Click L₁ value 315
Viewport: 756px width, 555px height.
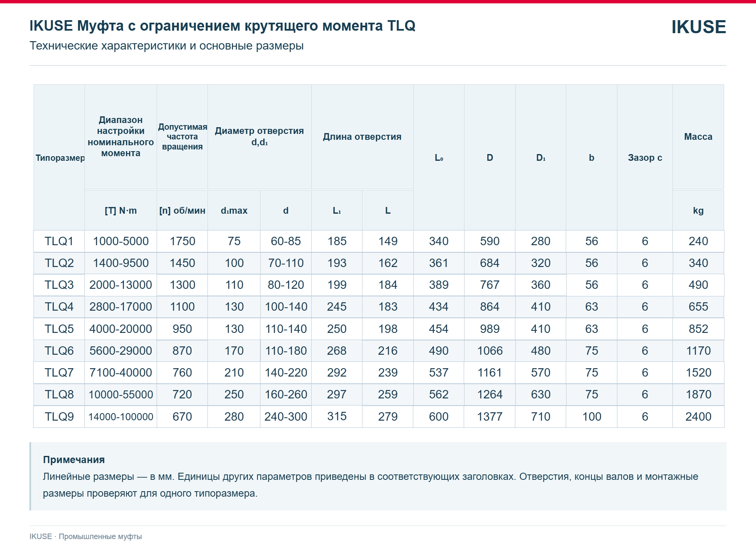point(337,416)
